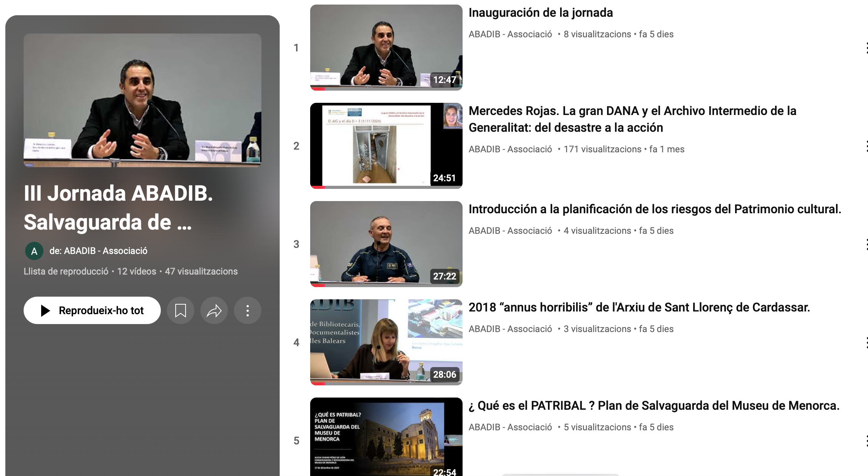This screenshot has height=476, width=868.
Task: Play the 27:22 video thumbnail
Action: (x=386, y=244)
